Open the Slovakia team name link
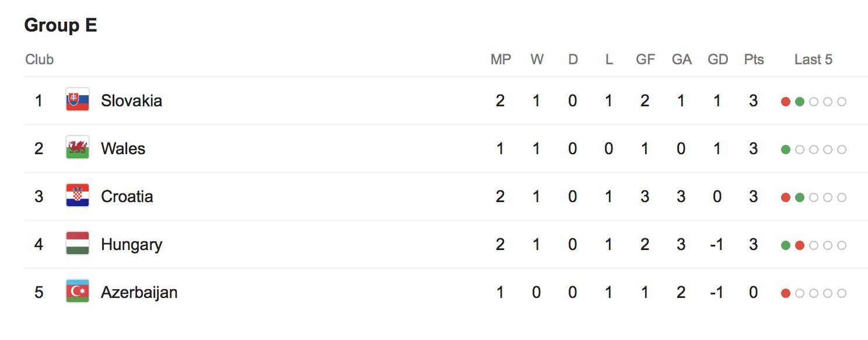 [x=131, y=100]
